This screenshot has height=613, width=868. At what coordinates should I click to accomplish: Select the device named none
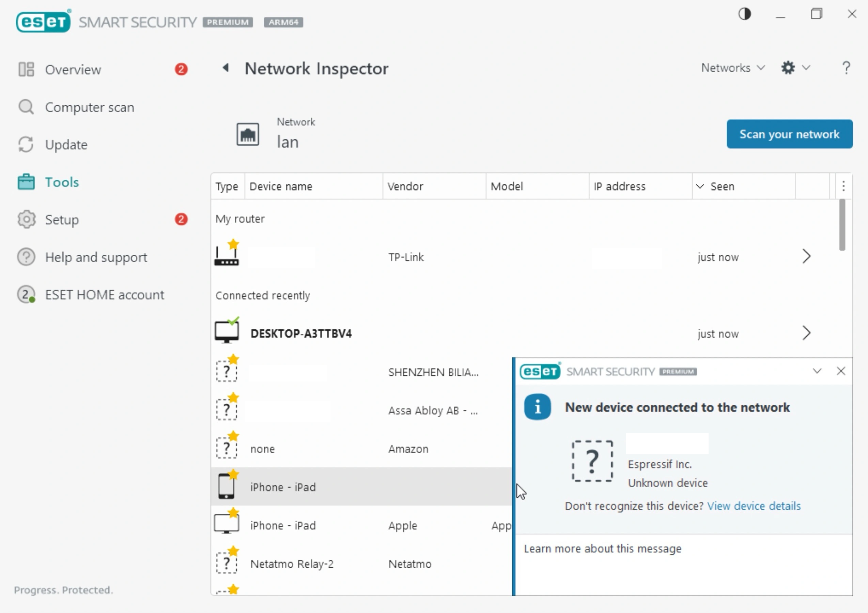pos(263,449)
